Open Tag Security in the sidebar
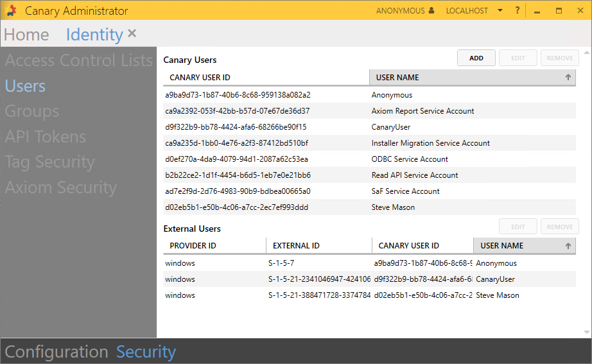This screenshot has height=364, width=592. [x=49, y=162]
